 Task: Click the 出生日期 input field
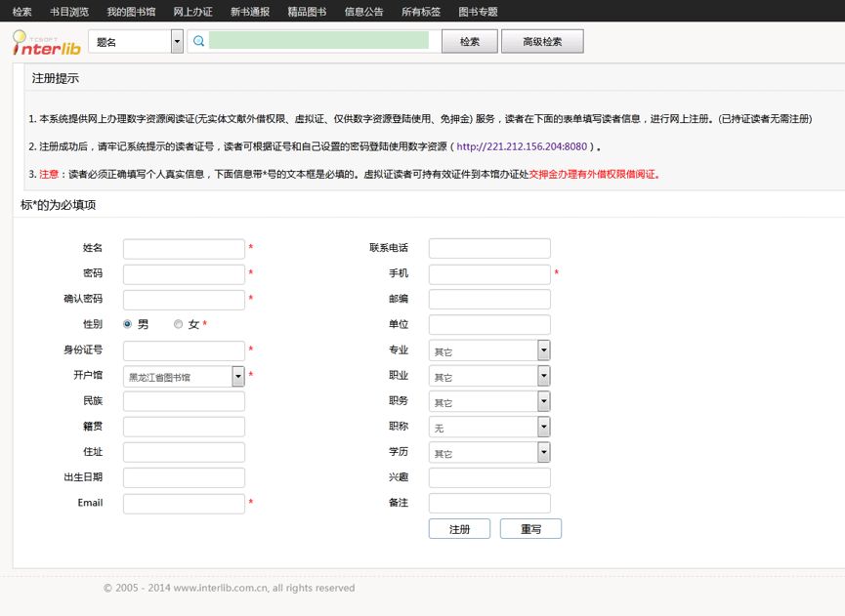184,477
